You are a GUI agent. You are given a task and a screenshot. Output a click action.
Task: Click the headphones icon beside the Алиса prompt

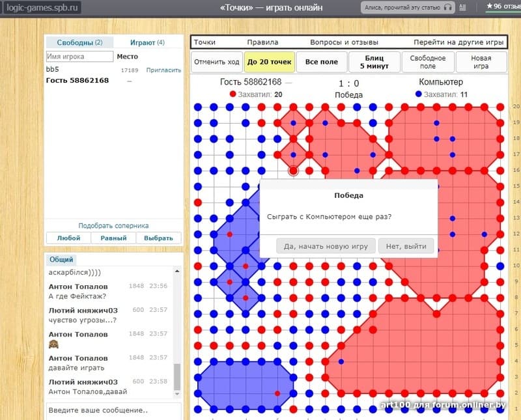click(448, 8)
